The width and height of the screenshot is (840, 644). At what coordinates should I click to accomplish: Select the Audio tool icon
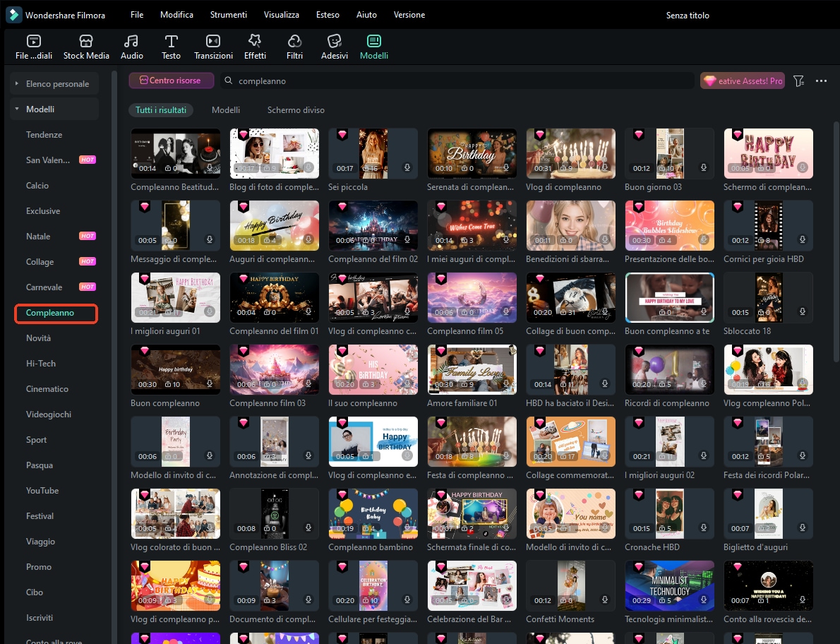pyautogui.click(x=131, y=47)
